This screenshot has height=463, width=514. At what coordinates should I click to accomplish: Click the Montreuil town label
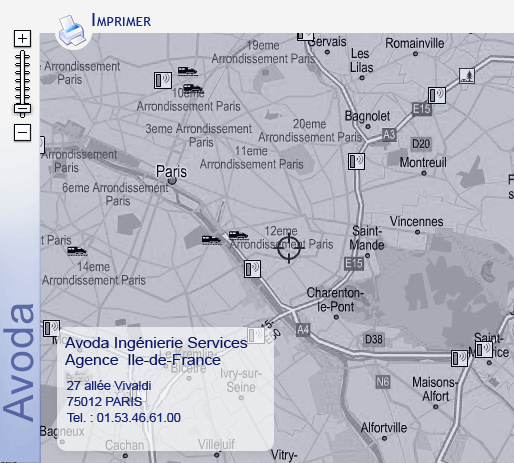click(423, 163)
